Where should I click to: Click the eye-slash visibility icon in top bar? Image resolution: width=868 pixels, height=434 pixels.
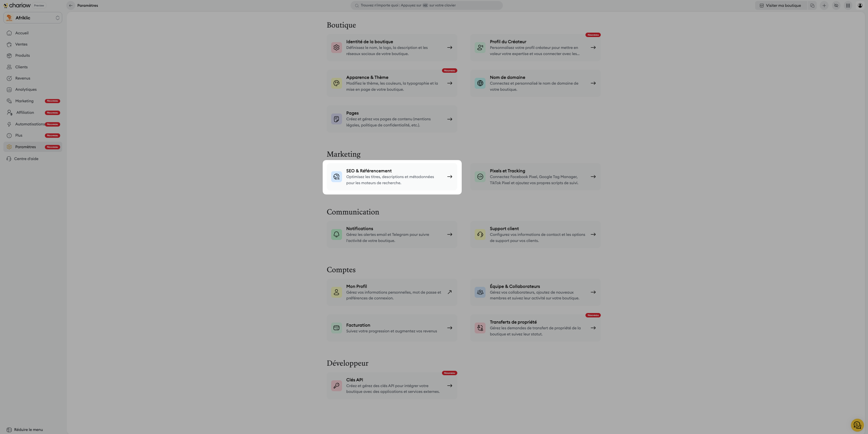tap(836, 5)
